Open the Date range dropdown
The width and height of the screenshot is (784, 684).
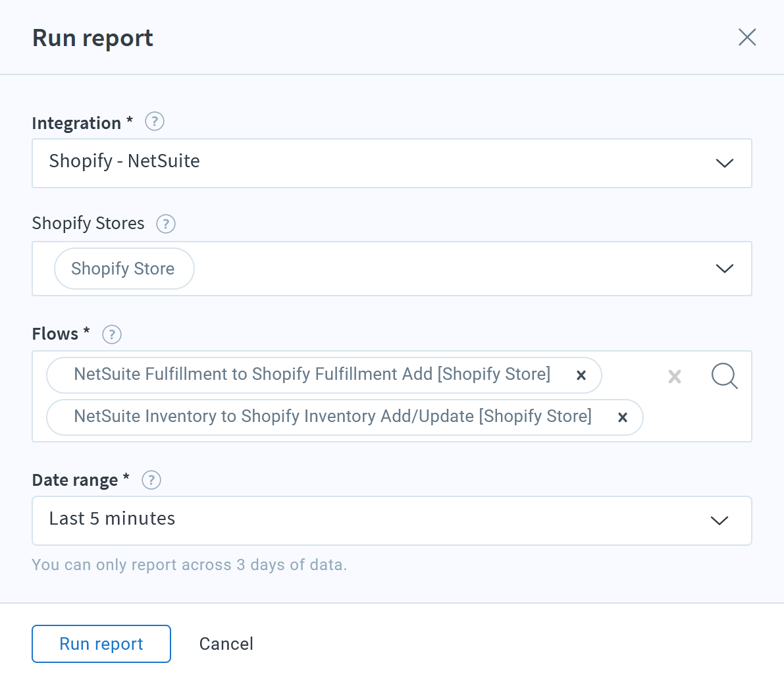pos(719,521)
